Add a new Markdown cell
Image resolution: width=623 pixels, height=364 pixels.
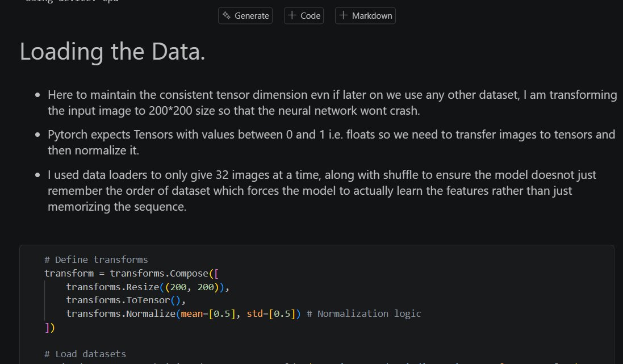(x=365, y=16)
